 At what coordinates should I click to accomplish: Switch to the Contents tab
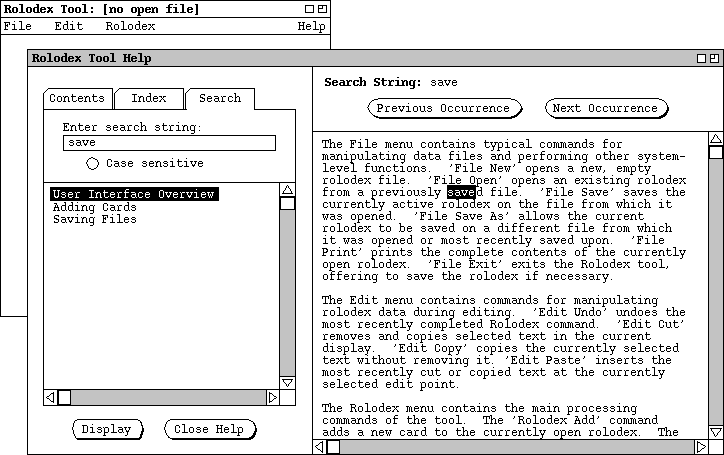[77, 98]
